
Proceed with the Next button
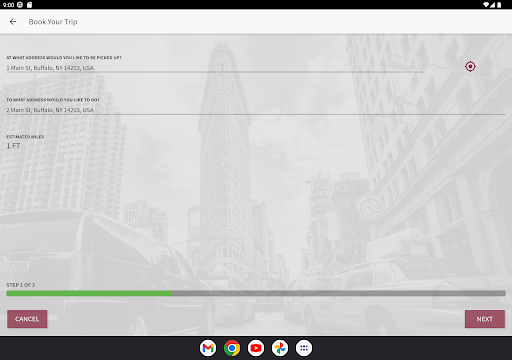(x=485, y=319)
